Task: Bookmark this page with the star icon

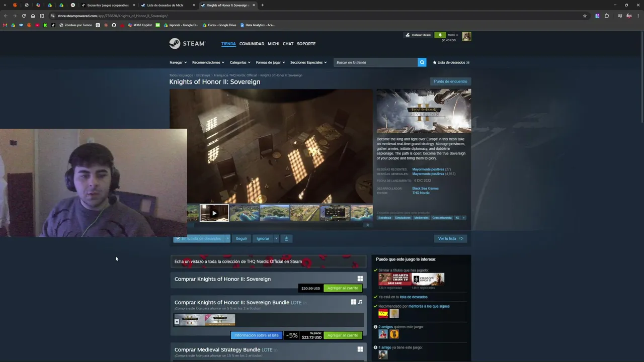Action: [x=585, y=16]
